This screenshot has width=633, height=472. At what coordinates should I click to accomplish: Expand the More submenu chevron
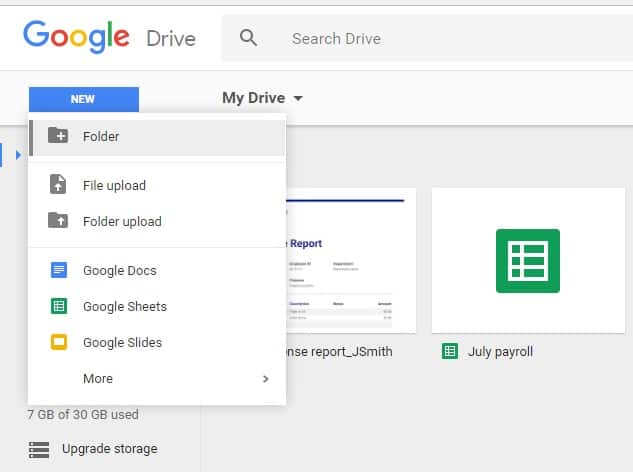pyautogui.click(x=265, y=379)
